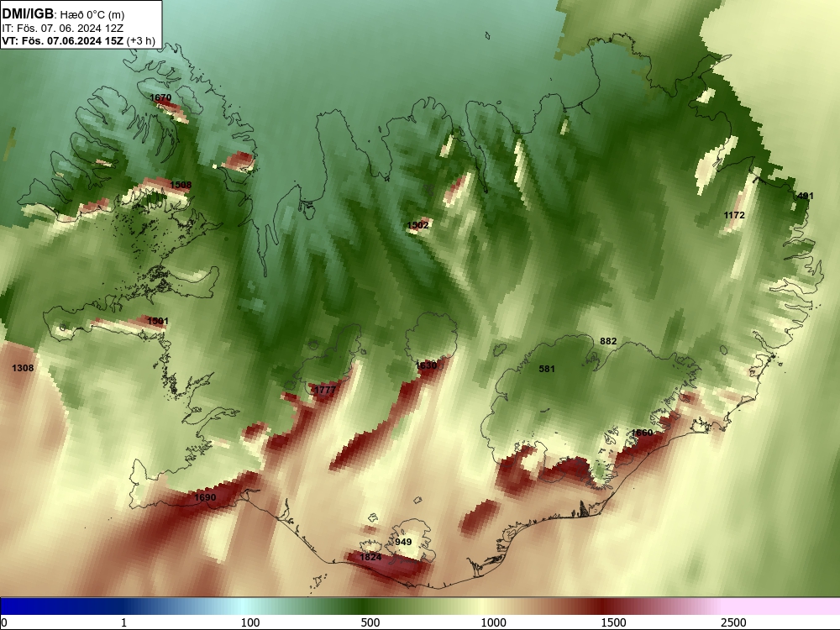
Task: Click the 1824 value on the south coast
Action: 370,557
